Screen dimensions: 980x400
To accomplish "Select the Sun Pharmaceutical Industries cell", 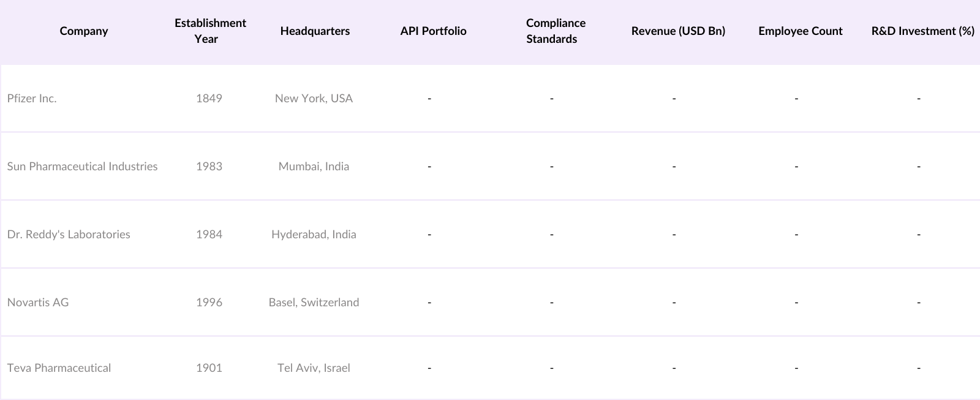I will click(82, 167).
